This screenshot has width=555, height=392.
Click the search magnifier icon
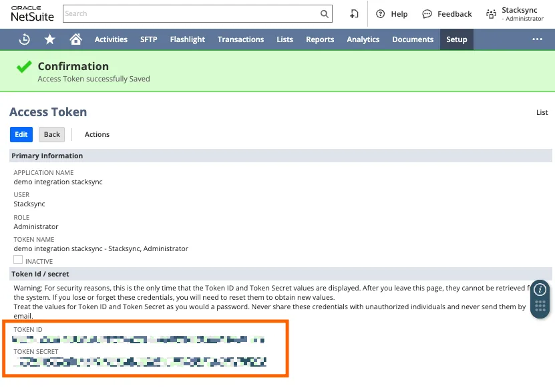[324, 14]
